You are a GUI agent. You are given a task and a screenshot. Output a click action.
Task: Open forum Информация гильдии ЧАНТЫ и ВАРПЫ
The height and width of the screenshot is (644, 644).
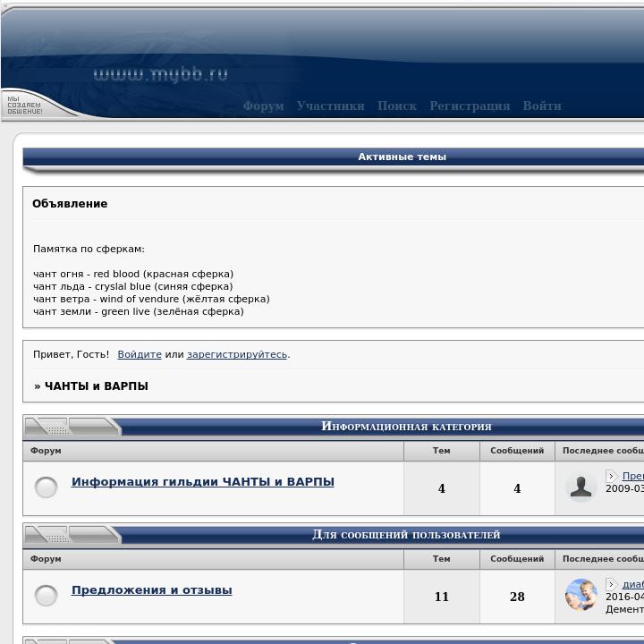coord(203,482)
